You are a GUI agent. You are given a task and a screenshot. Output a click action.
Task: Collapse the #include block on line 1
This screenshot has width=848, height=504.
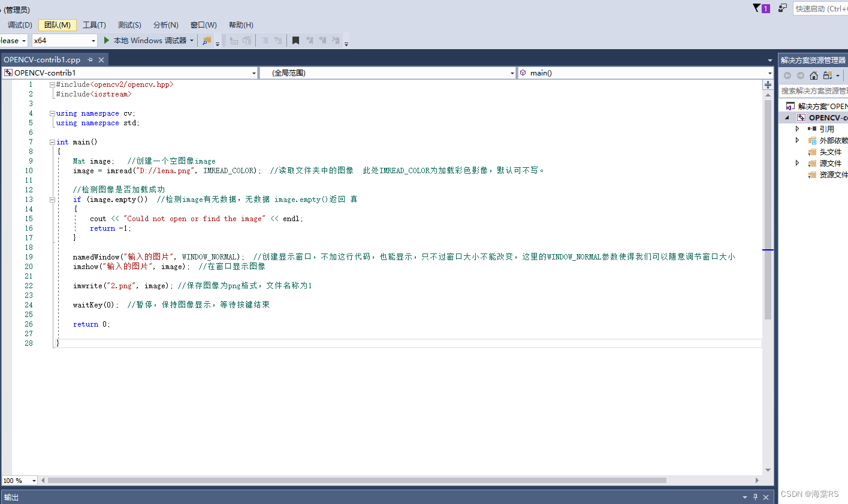pyautogui.click(x=52, y=85)
